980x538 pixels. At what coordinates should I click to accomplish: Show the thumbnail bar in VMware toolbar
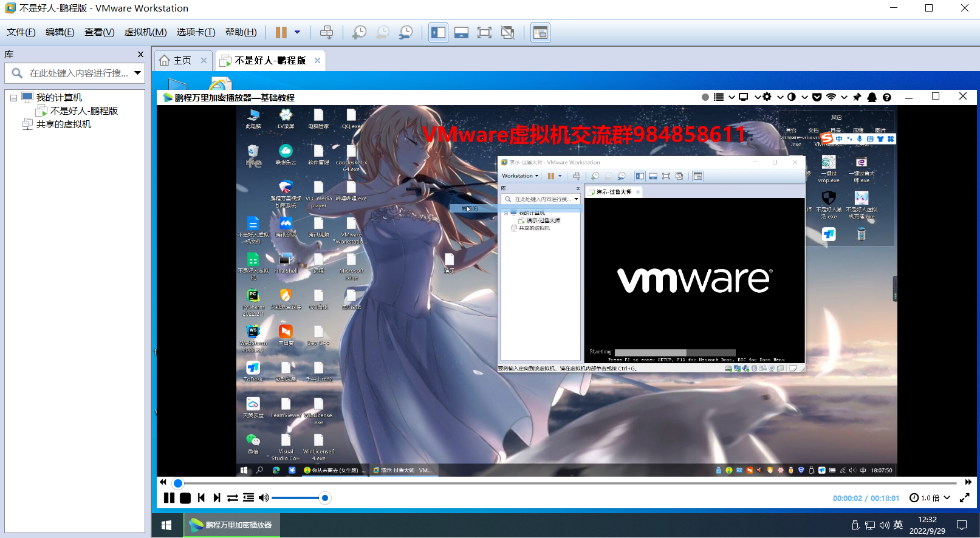[x=461, y=32]
